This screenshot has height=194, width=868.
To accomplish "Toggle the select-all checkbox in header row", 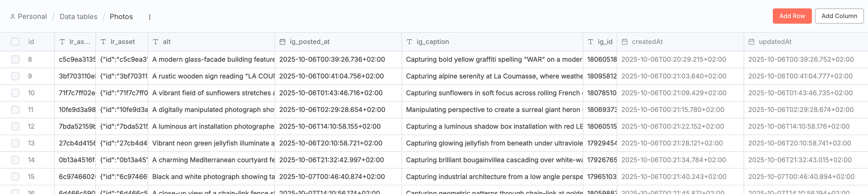I will 15,42.
